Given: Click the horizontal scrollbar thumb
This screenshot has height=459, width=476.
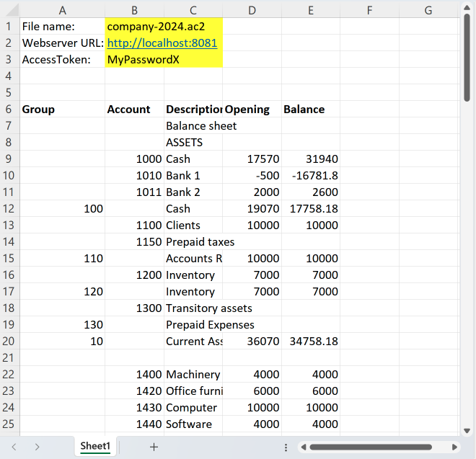Looking at the screenshot, I should click(x=375, y=447).
